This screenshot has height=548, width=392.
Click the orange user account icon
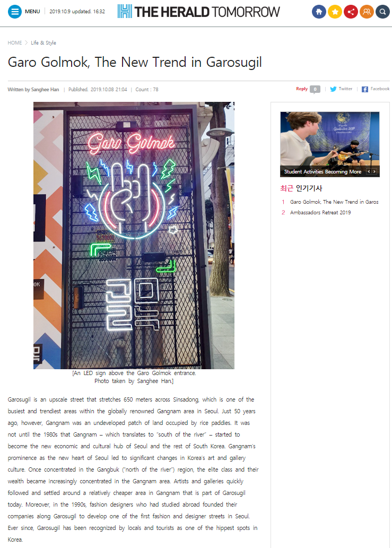click(367, 12)
